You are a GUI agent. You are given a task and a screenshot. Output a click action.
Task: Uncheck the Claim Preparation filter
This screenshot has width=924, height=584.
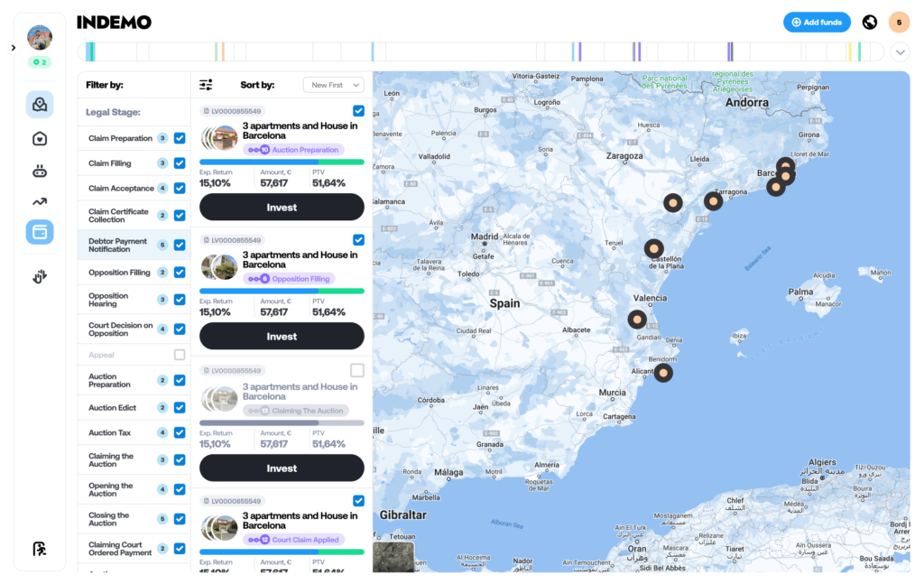click(180, 138)
